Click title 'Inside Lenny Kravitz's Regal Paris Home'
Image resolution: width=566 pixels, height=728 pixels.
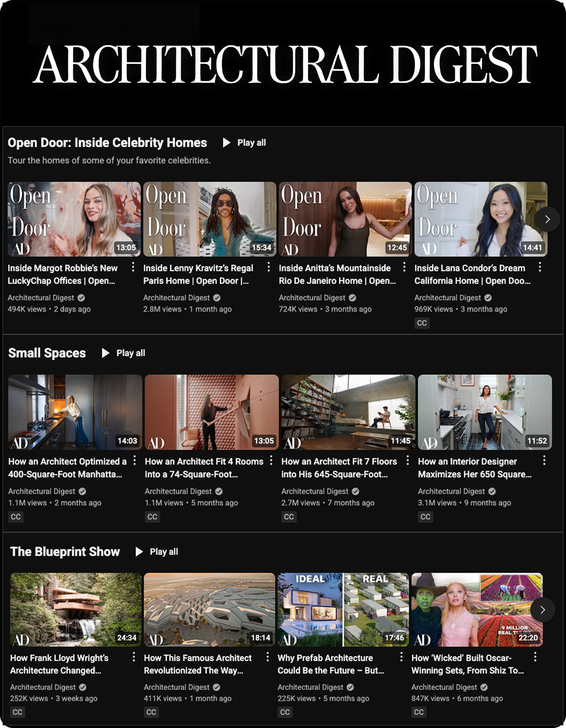click(x=198, y=274)
